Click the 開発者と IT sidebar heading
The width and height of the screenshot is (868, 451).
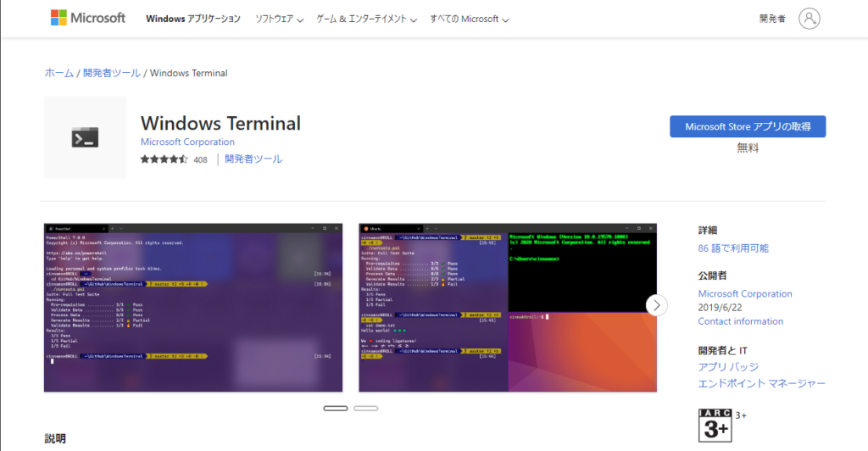pyautogui.click(x=723, y=350)
